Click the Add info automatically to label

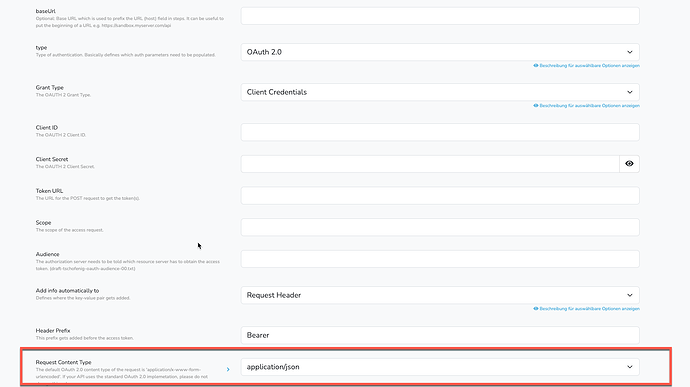pos(67,291)
